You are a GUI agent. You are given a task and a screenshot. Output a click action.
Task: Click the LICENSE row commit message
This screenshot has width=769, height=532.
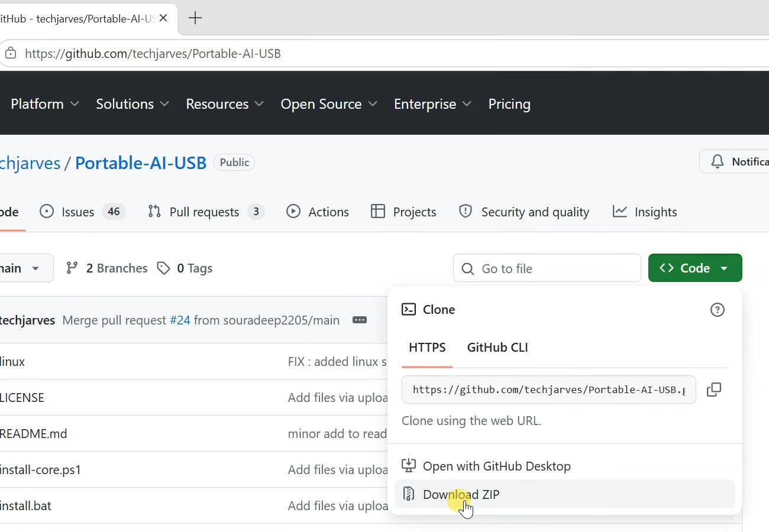[338, 398]
